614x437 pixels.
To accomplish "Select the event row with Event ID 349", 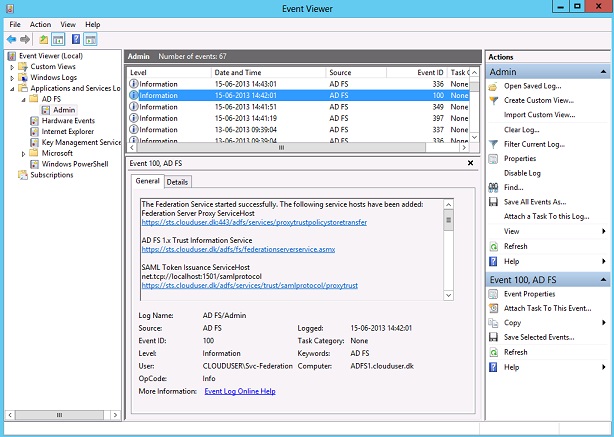I will point(299,107).
